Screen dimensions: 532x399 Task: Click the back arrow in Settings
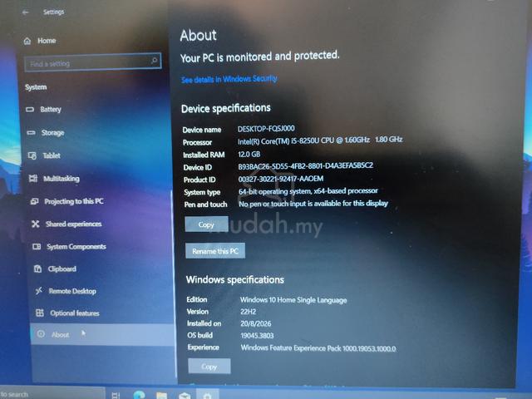click(x=26, y=12)
